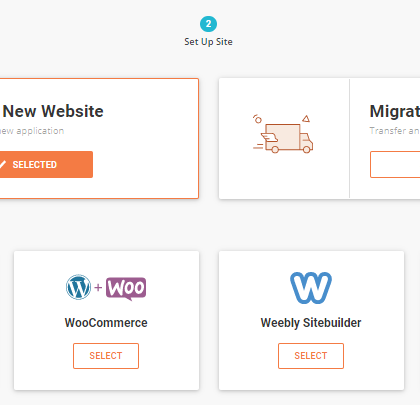Click the plus sign between WordPress and Woo
This screenshot has width=420, height=405.
tap(98, 287)
